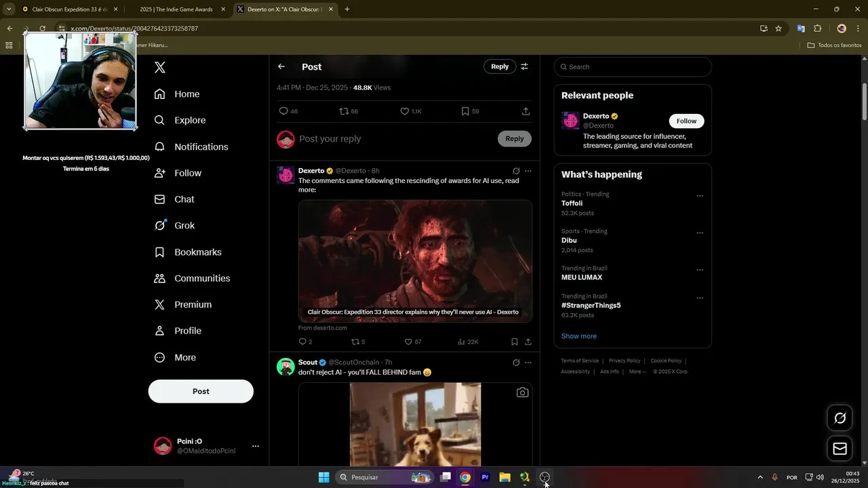Open Terms of Service link

click(580, 361)
